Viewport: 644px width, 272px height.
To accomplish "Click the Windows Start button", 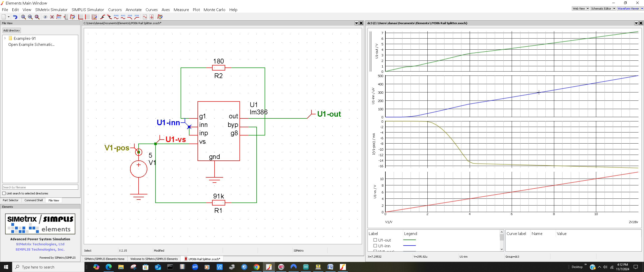I will point(6,267).
